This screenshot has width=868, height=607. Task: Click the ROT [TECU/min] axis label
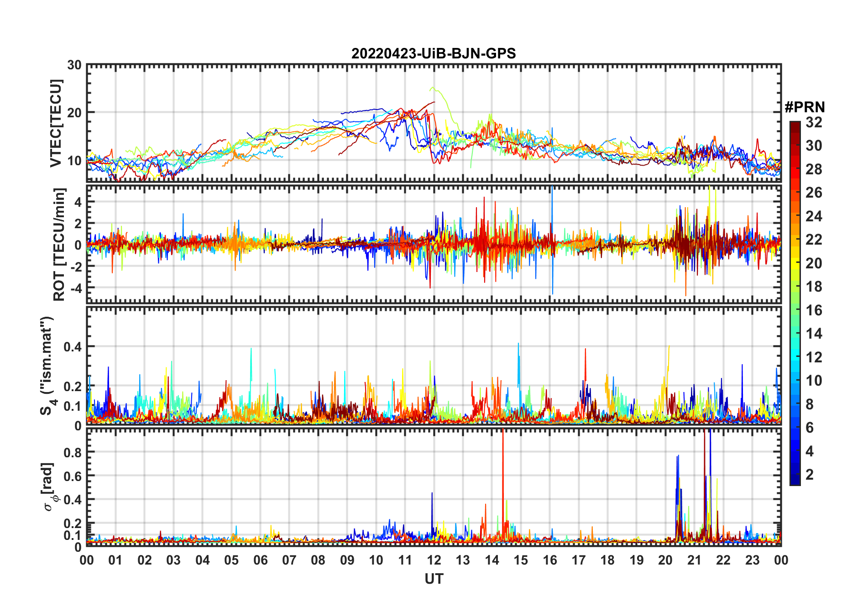click(x=59, y=244)
